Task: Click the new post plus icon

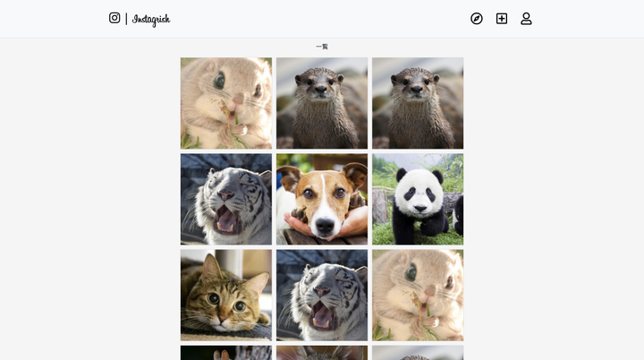Action: [502, 19]
